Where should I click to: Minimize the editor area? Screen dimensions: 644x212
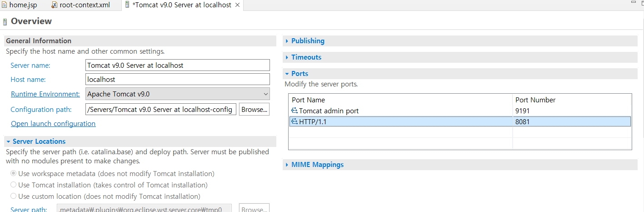[x=633, y=3]
